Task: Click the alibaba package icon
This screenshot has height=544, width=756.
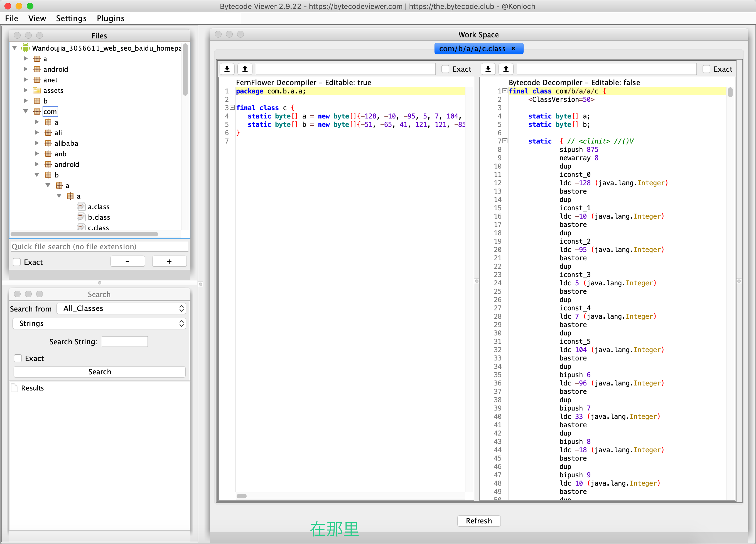Action: 48,143
